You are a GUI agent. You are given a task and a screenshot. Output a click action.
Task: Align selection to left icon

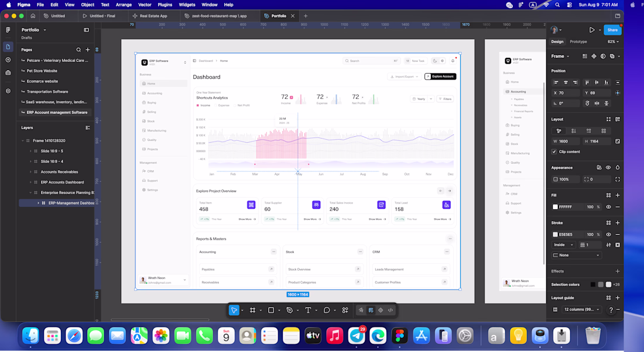click(556, 82)
